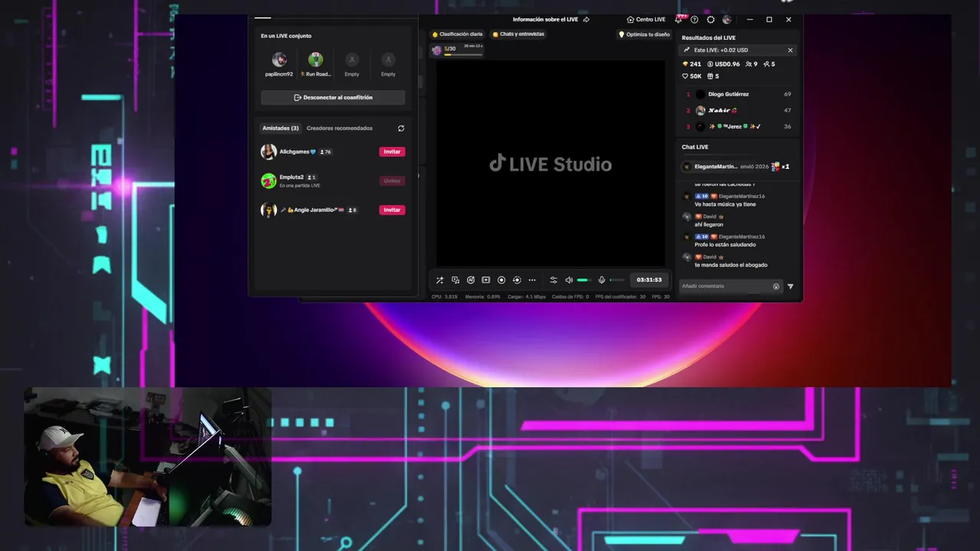
Task: Start recording with the record icon
Action: coord(501,280)
